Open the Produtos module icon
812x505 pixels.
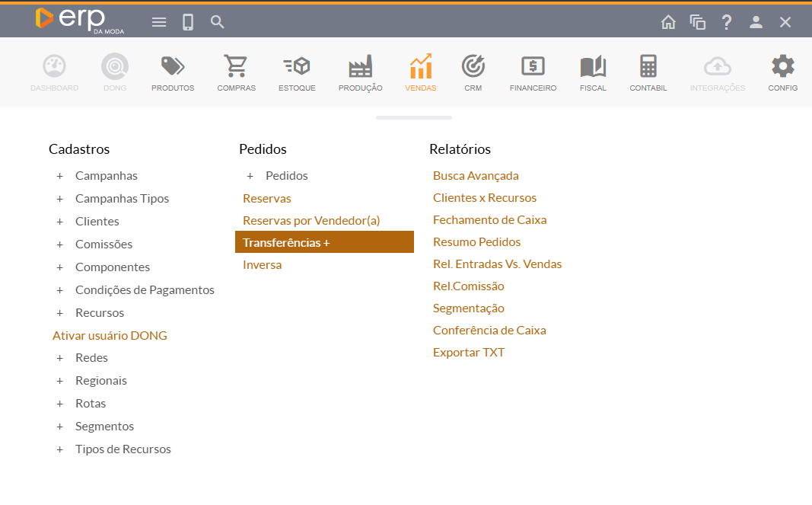[173, 67]
